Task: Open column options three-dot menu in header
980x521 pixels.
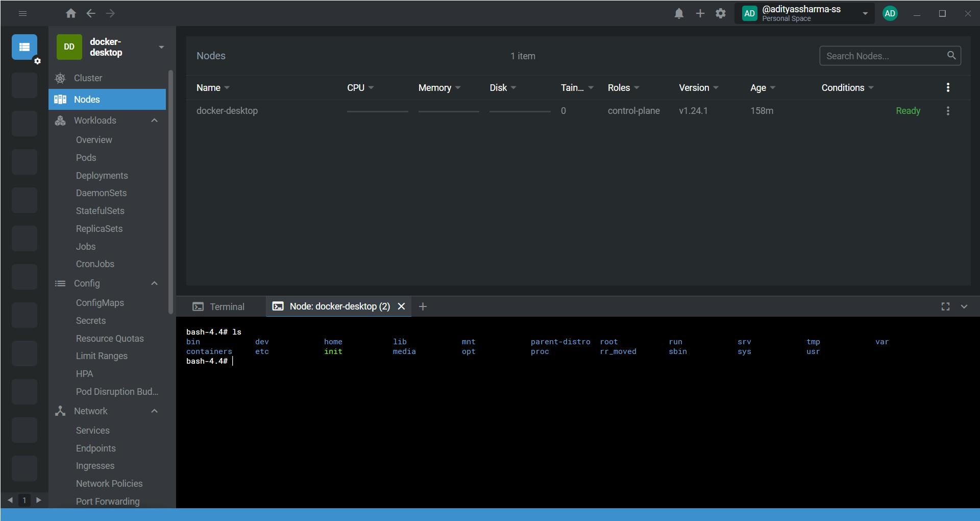Action: pyautogui.click(x=948, y=87)
